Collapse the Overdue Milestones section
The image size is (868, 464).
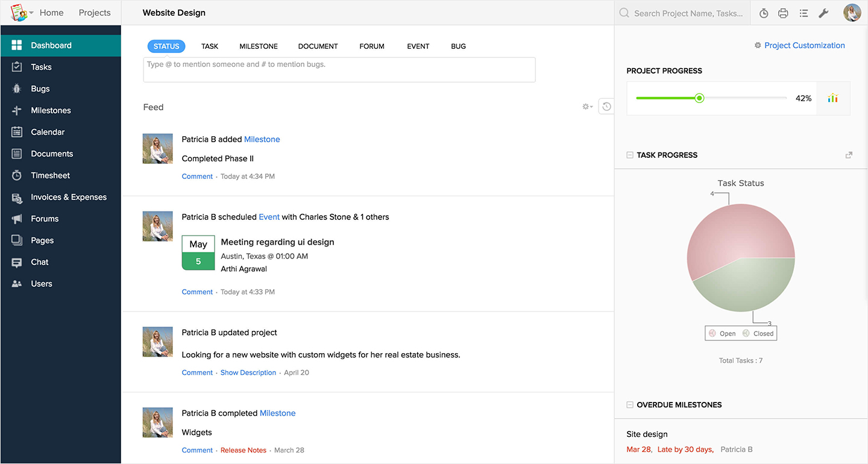[x=630, y=405]
